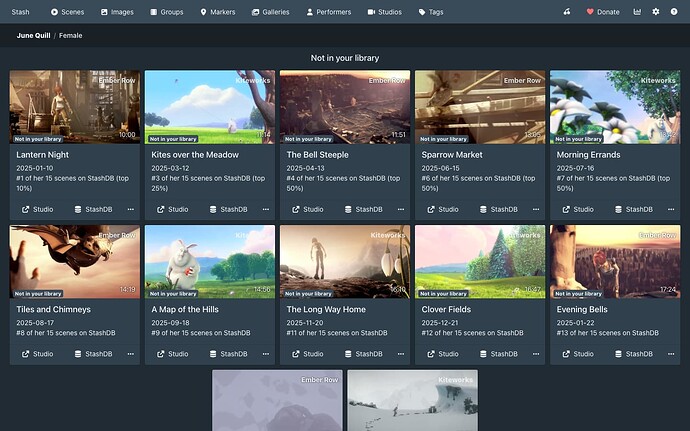Open the Galleries page

pyautogui.click(x=270, y=12)
